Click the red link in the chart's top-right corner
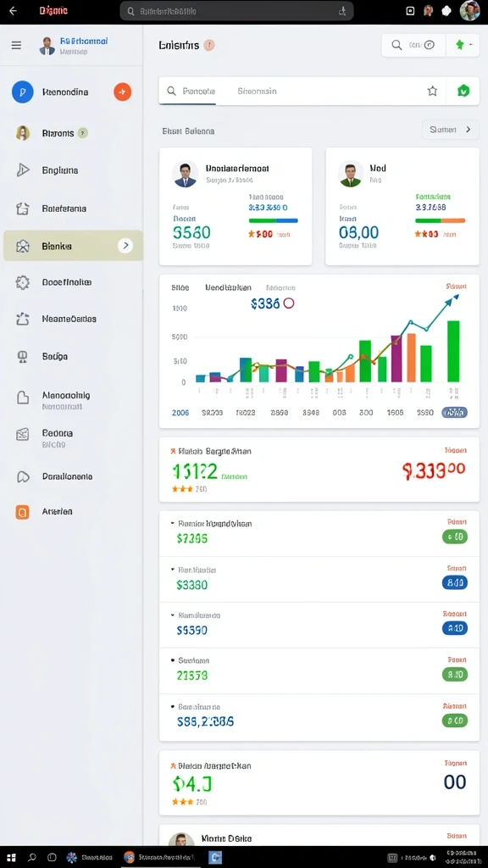This screenshot has width=488, height=868. click(456, 287)
